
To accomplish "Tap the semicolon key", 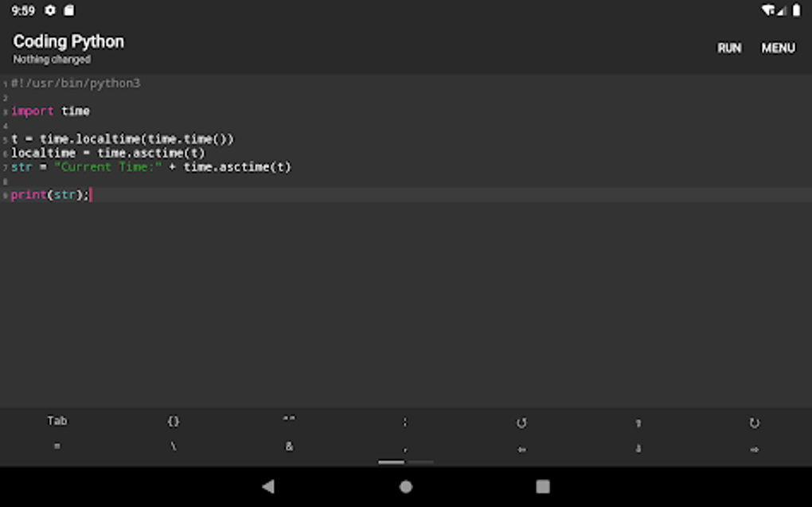I will tap(406, 421).
